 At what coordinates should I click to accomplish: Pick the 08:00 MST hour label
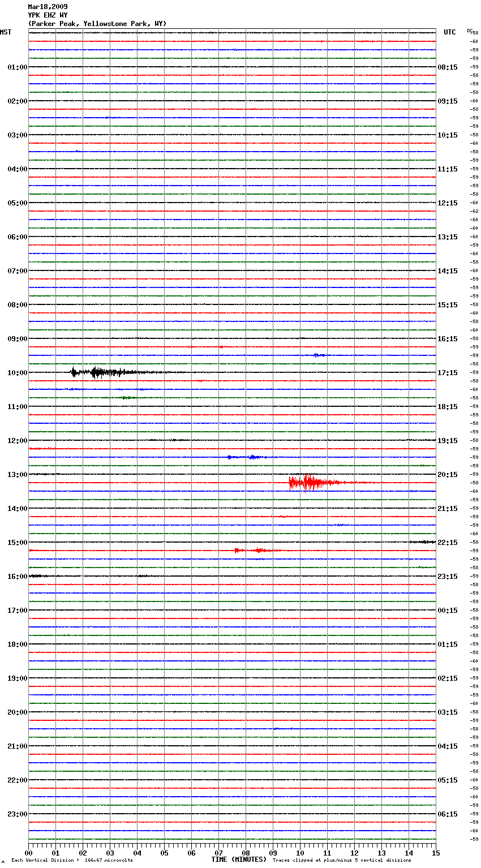pyautogui.click(x=17, y=305)
